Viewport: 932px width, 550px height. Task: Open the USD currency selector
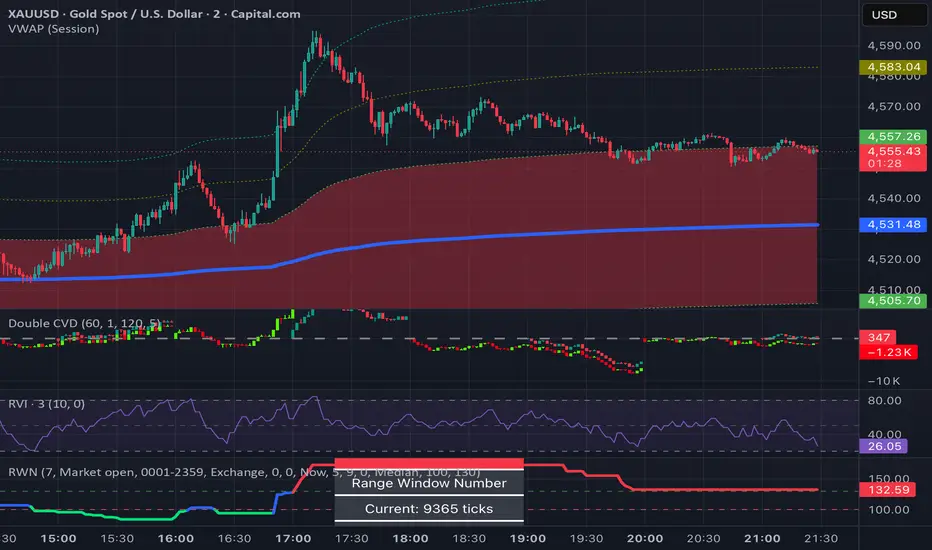(x=894, y=15)
